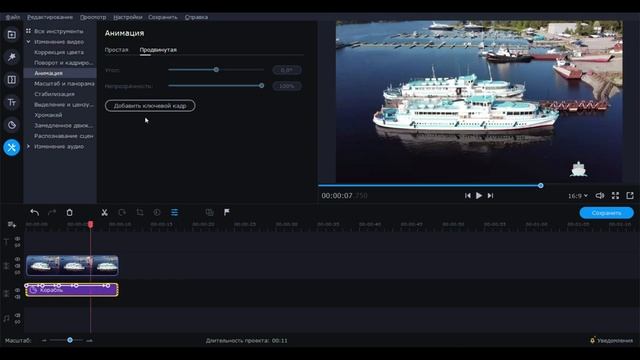
Task: Open notifications bell Уведомления
Action: pos(611,340)
